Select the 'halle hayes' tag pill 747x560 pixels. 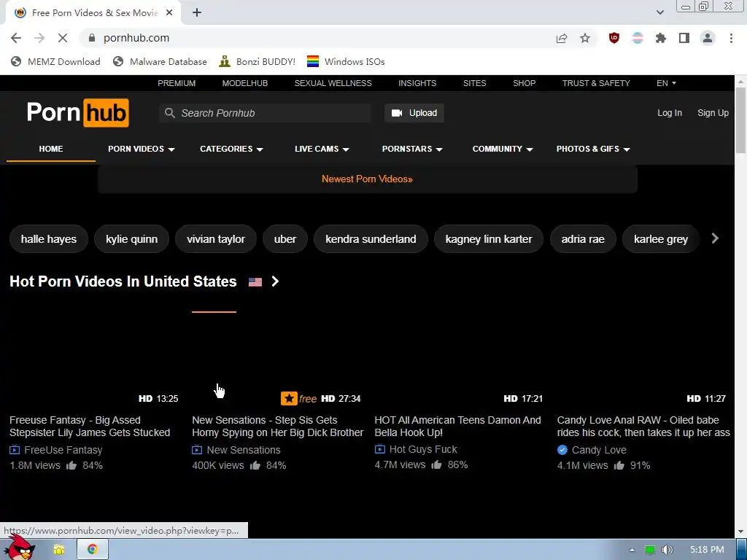[49, 239]
